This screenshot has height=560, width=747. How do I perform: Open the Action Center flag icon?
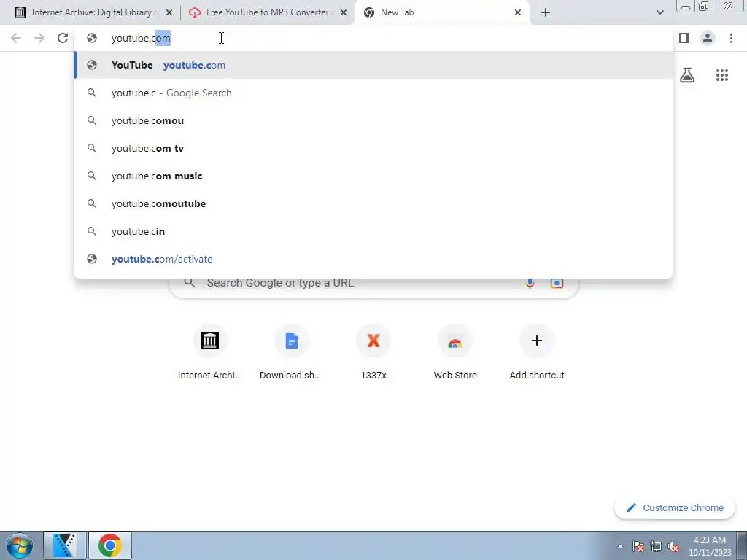click(x=638, y=546)
